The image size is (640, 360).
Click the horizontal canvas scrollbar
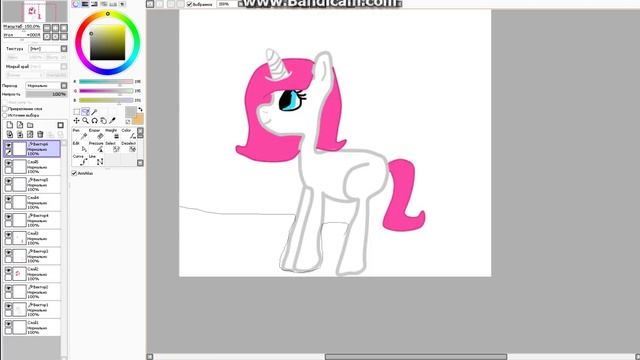point(416,357)
